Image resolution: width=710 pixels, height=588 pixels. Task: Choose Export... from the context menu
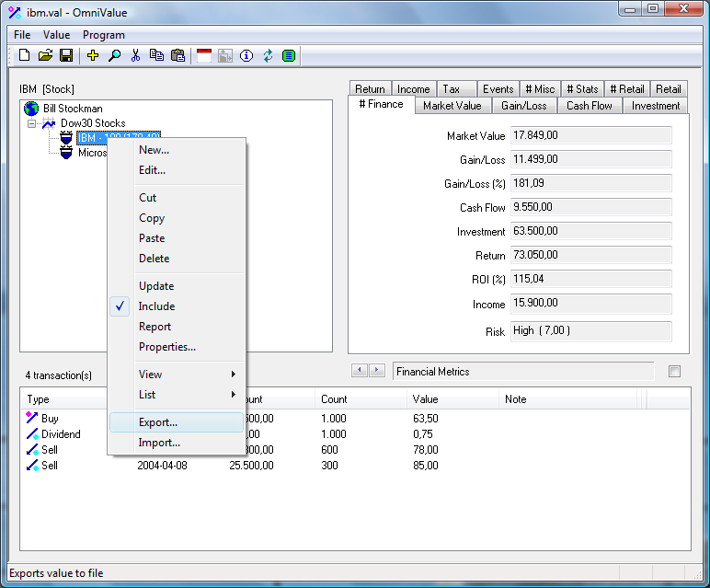pos(177,422)
